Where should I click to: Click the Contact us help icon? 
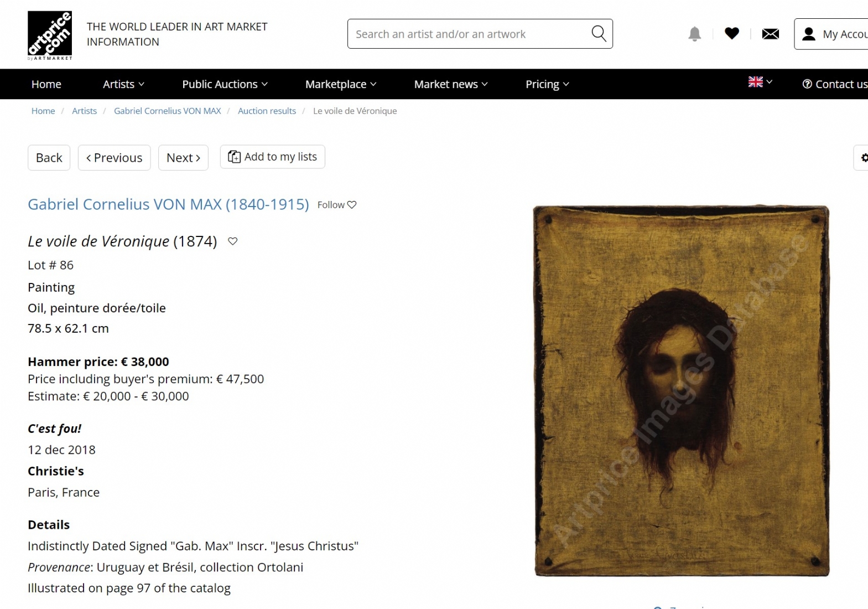pyautogui.click(x=807, y=84)
